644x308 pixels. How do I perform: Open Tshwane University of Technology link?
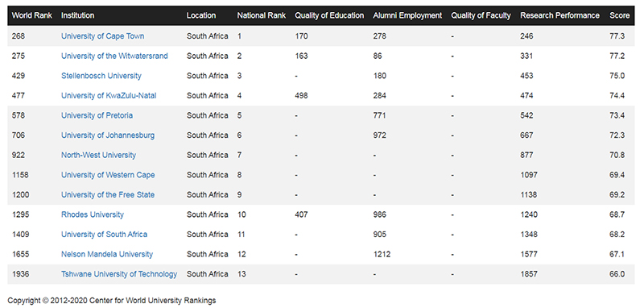pos(119,274)
